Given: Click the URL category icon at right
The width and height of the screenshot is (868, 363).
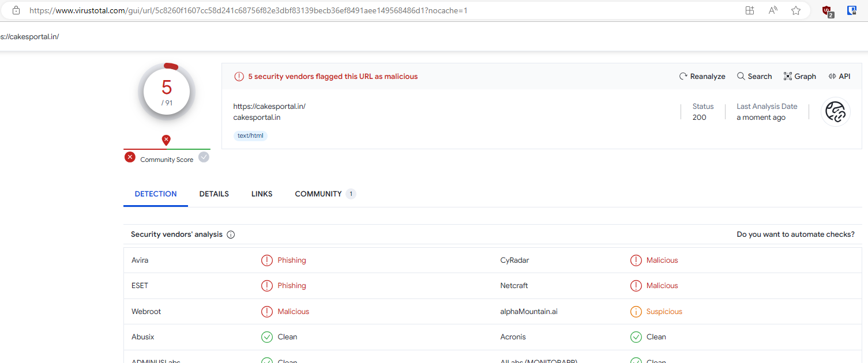Looking at the screenshot, I should 835,112.
